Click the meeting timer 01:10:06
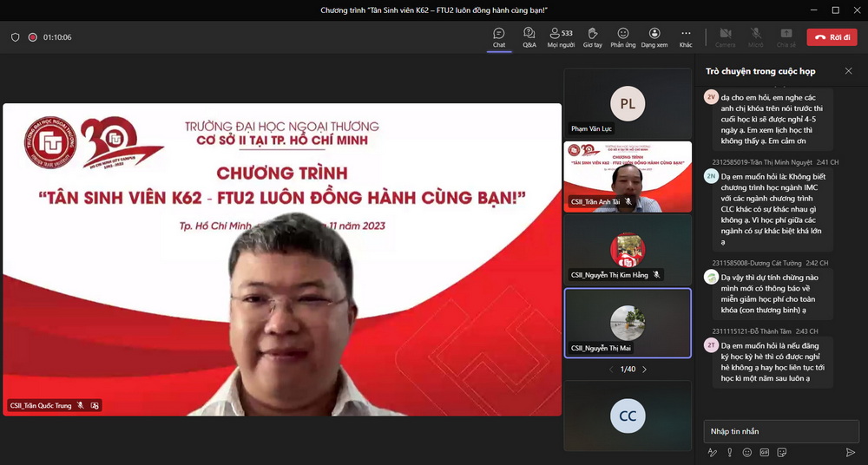 point(57,37)
